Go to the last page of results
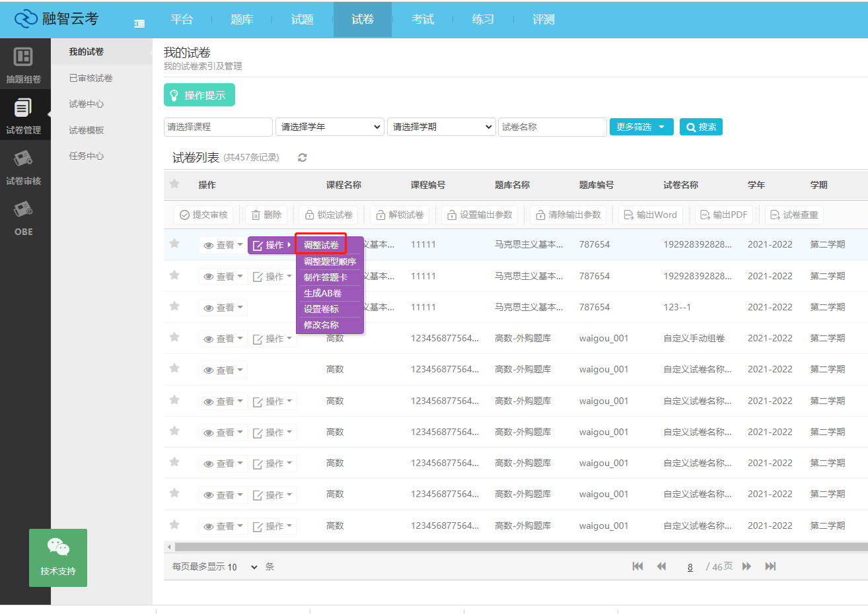 tap(770, 566)
